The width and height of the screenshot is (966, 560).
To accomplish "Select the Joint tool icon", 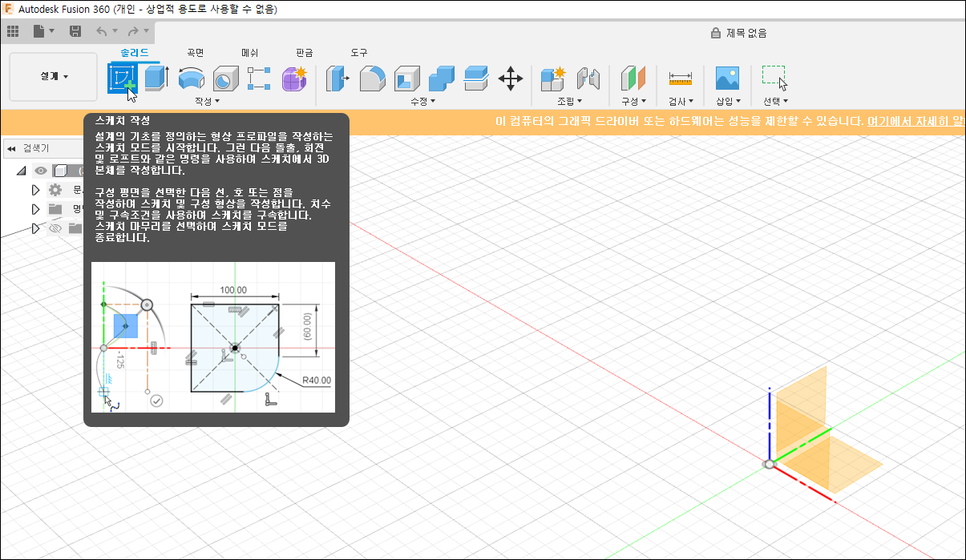I will pos(588,79).
